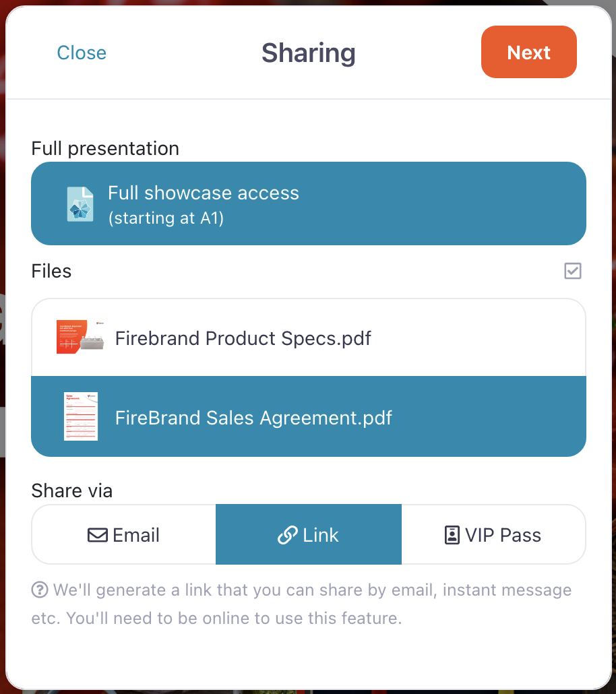
Task: Close the Sharing dialog via Close link
Action: point(82,53)
